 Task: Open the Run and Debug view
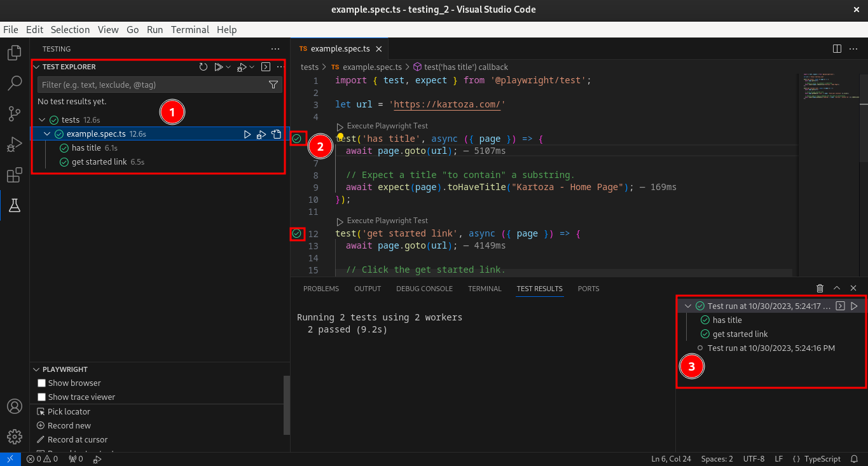click(15, 144)
